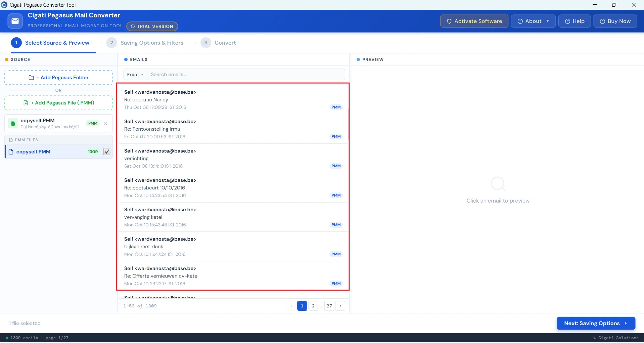
Task: Open 'Re: Offerte vernieuwen cv-ketel' email
Action: coord(233,276)
